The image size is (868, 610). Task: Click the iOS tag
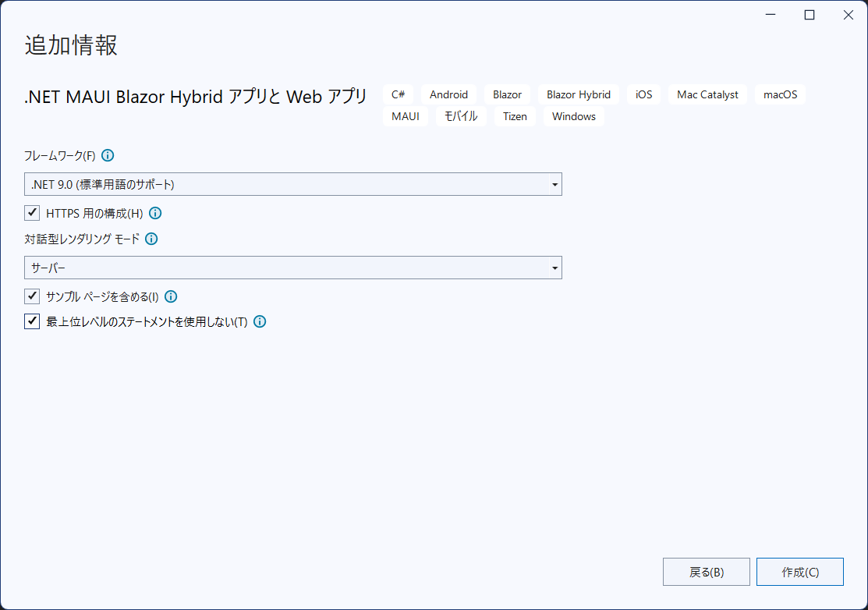644,94
